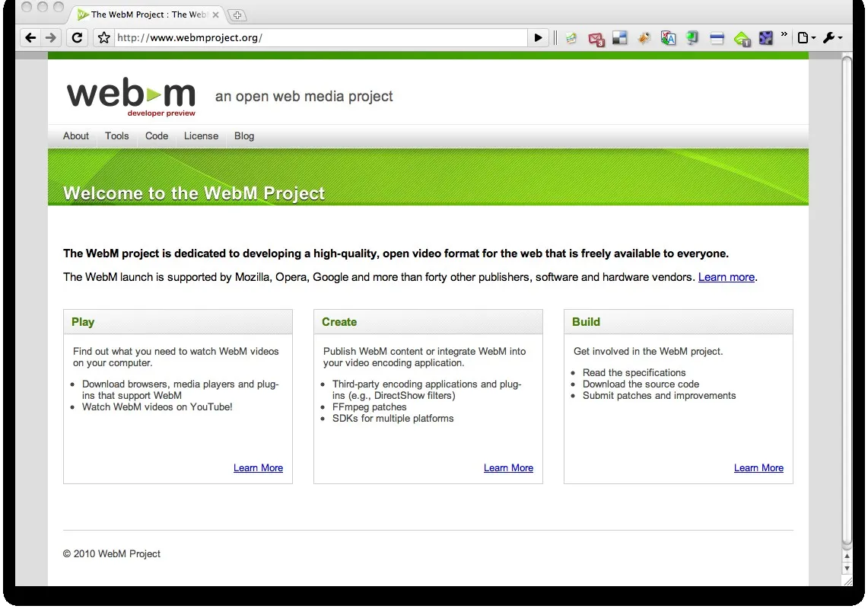868x609 pixels.
Task: Go back with the back arrow button
Action: click(30, 37)
